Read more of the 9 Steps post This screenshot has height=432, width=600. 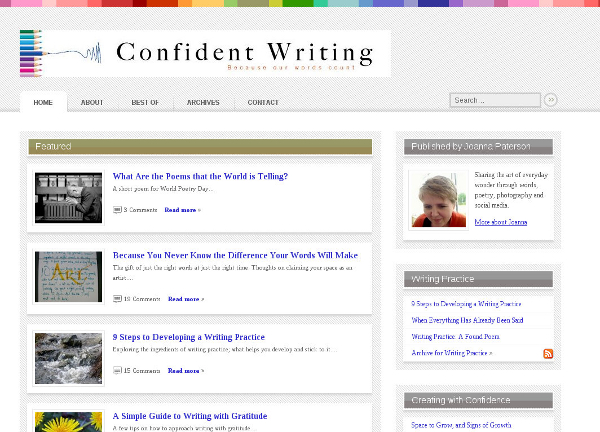[x=186, y=370]
